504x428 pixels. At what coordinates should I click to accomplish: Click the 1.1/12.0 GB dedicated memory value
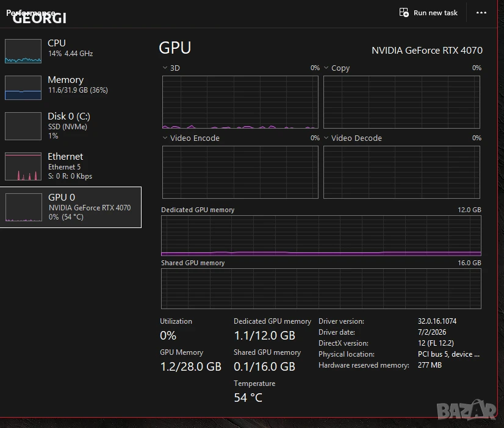264,335
